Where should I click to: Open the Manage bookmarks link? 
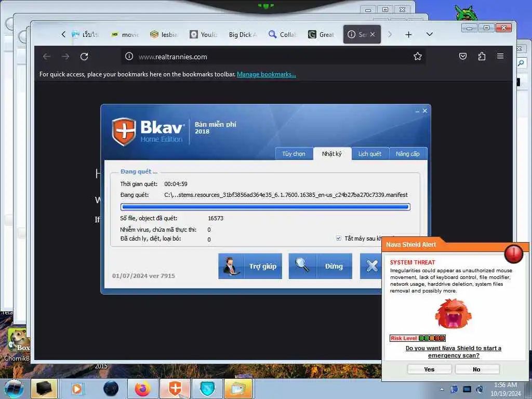click(267, 74)
